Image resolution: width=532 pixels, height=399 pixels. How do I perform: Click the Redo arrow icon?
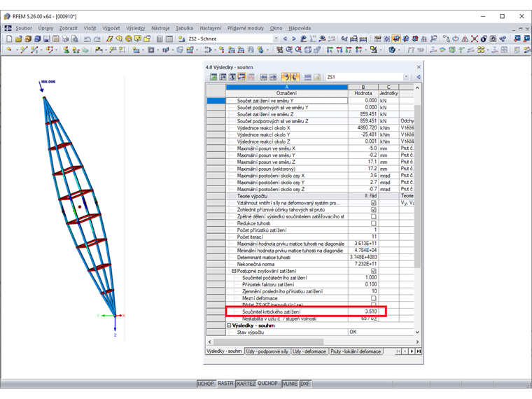tap(97, 38)
